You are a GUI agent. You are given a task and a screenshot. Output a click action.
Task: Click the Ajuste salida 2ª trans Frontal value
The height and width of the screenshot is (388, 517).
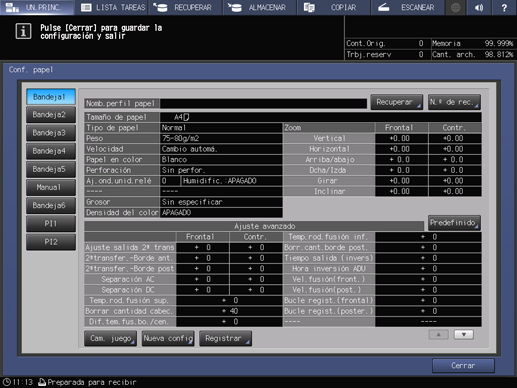[203, 248]
